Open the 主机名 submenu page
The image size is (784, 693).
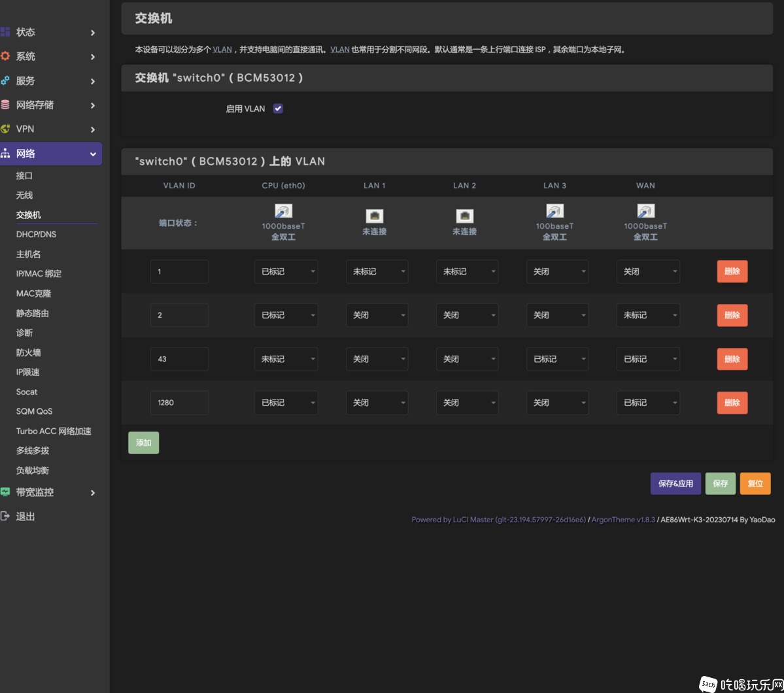coord(28,254)
